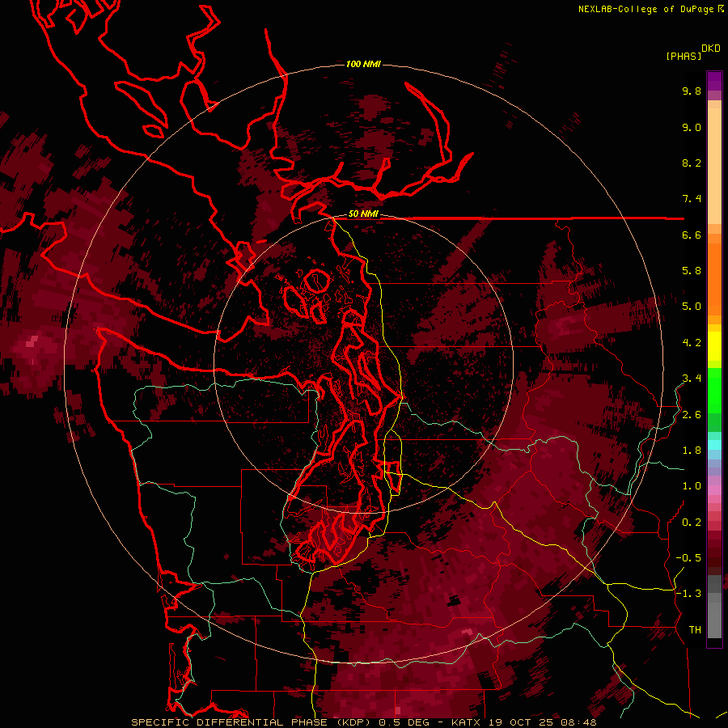Click the 8.2 legend value
The width and height of the screenshot is (728, 728).
point(692,163)
